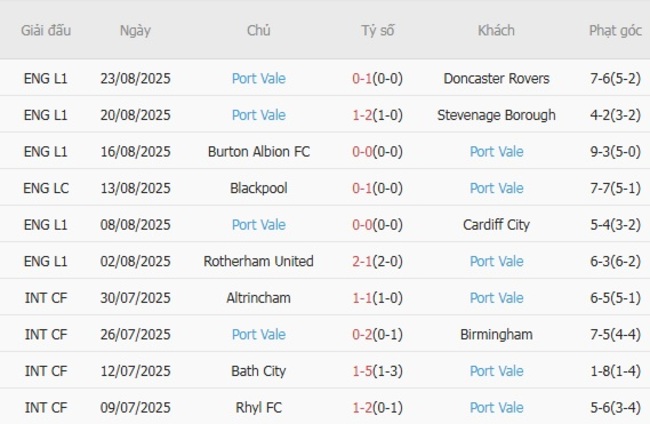Click the 13/08/2025 date cell

pos(135,188)
